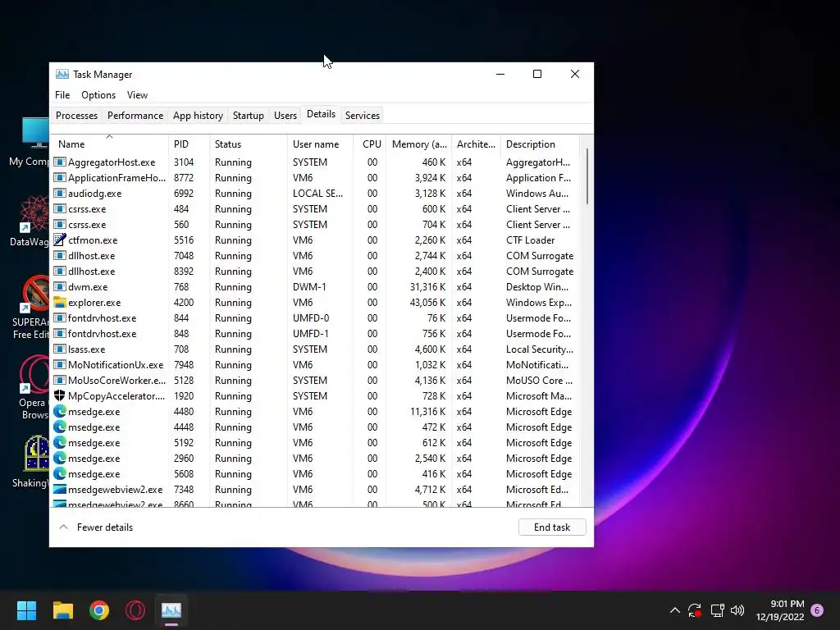Sort by the User name column header
This screenshot has width=840, height=630.
click(321, 144)
